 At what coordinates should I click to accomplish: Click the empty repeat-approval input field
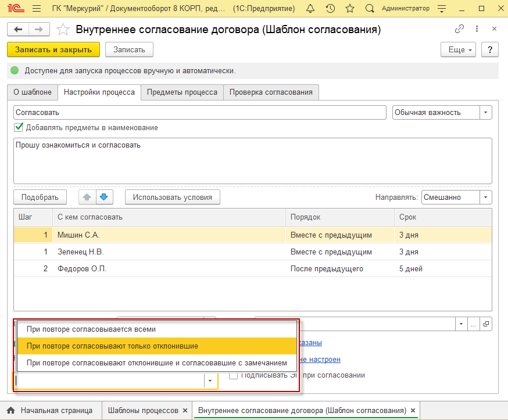click(x=109, y=381)
